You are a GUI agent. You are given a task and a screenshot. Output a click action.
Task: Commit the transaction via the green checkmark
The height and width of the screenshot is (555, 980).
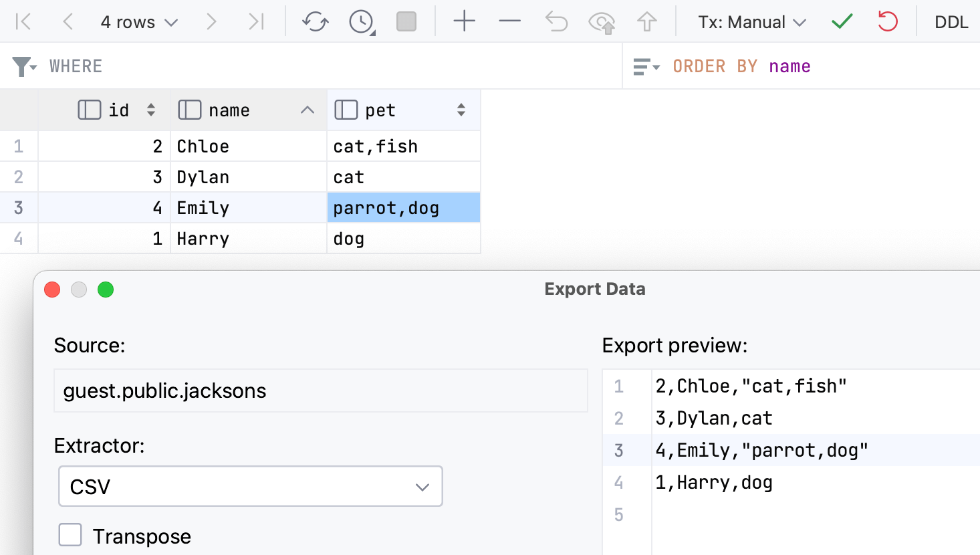(x=841, y=21)
